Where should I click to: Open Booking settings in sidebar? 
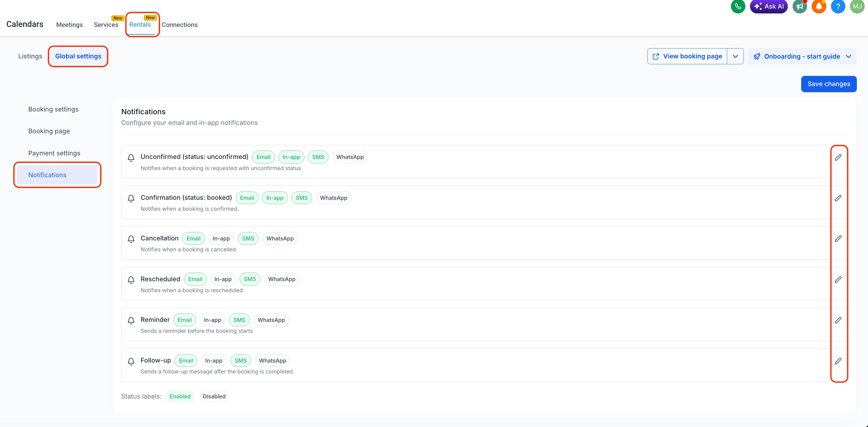(x=53, y=109)
